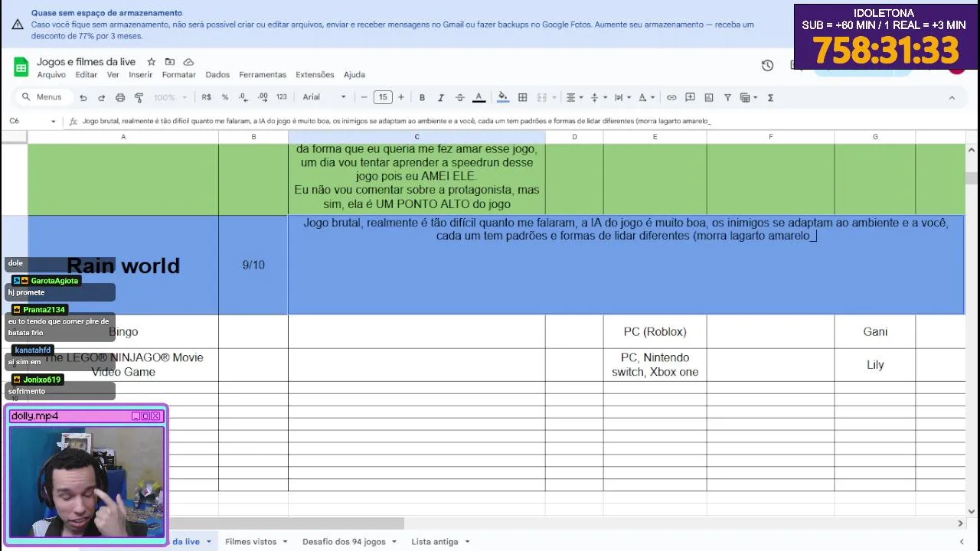Open the Extensões menu

tap(315, 75)
